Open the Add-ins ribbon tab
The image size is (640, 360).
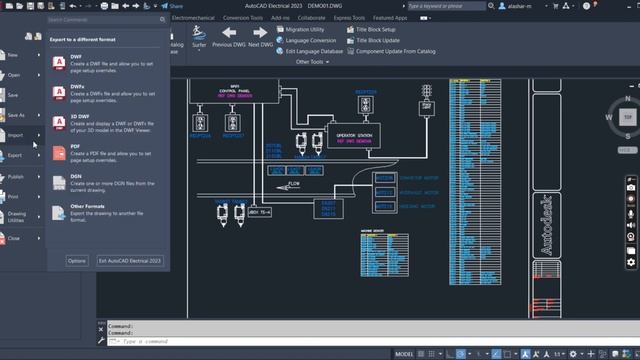coord(280,18)
